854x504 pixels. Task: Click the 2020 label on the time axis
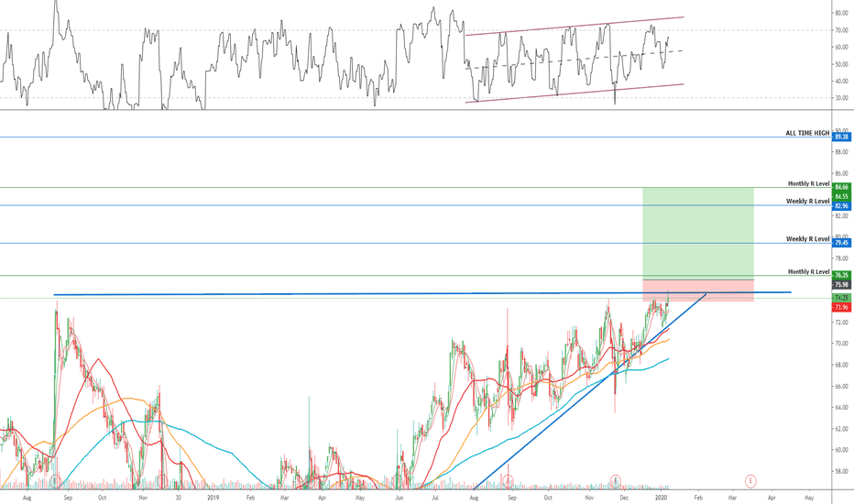(662, 498)
